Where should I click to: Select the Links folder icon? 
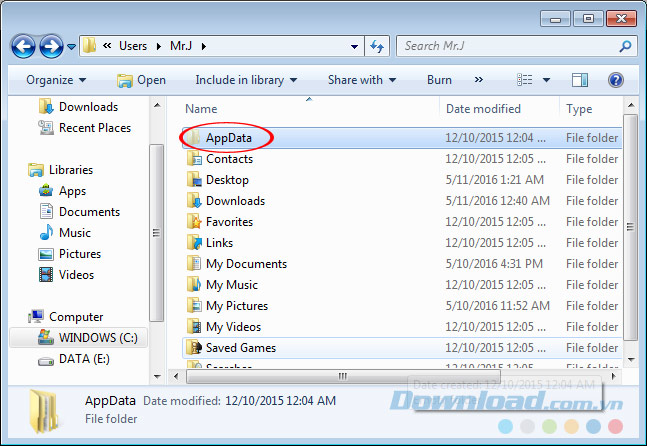tap(194, 243)
